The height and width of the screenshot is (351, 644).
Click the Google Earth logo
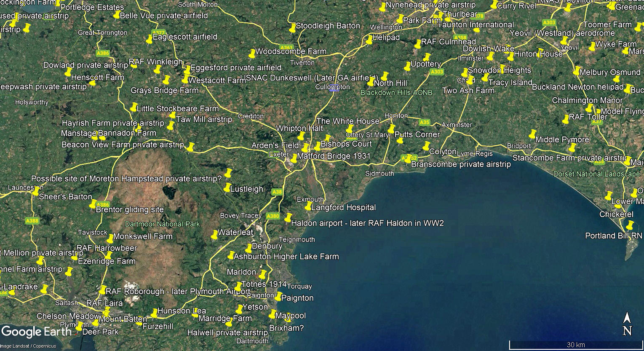36,332
